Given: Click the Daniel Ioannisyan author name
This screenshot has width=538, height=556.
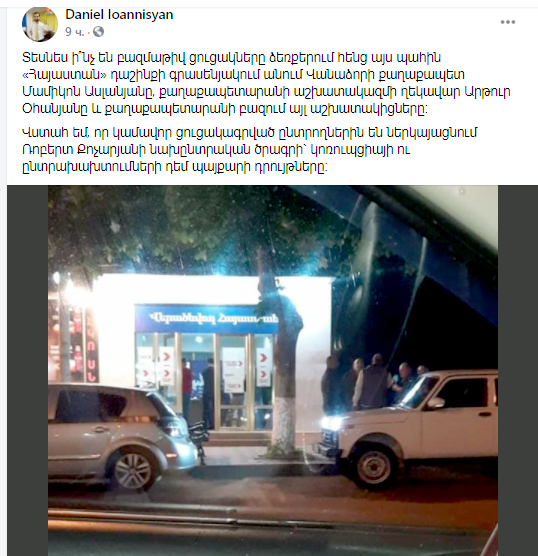Looking at the screenshot, I should tap(119, 15).
